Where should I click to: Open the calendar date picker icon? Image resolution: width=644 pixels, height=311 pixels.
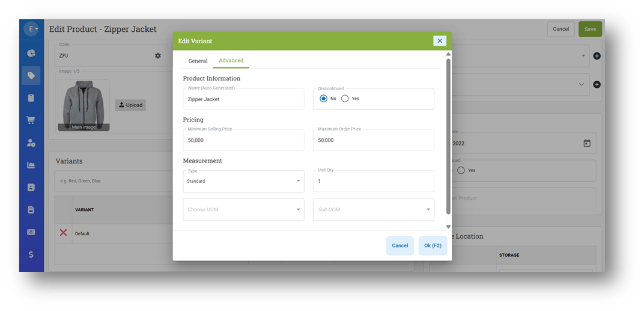click(587, 143)
